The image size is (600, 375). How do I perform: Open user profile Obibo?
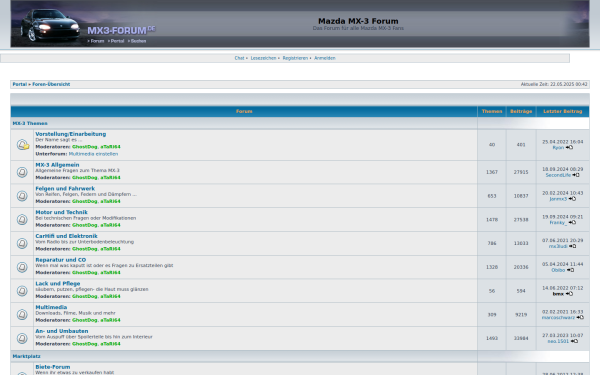tap(558, 270)
